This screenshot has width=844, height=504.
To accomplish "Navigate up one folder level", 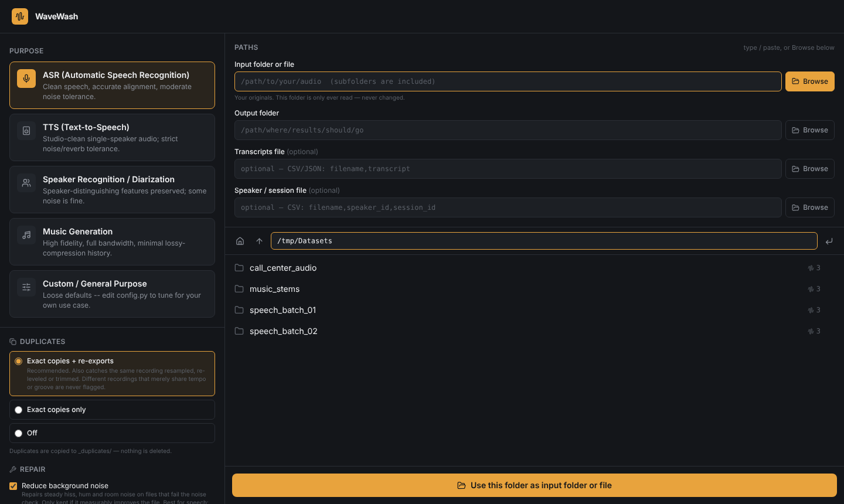I will pos(259,241).
